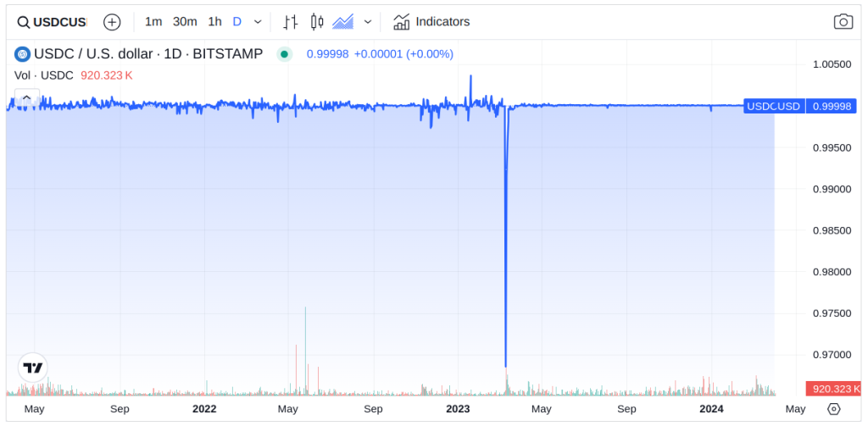868x426 pixels.
Task: Click the 0.99998 last value in legend
Action: pyautogui.click(x=328, y=54)
